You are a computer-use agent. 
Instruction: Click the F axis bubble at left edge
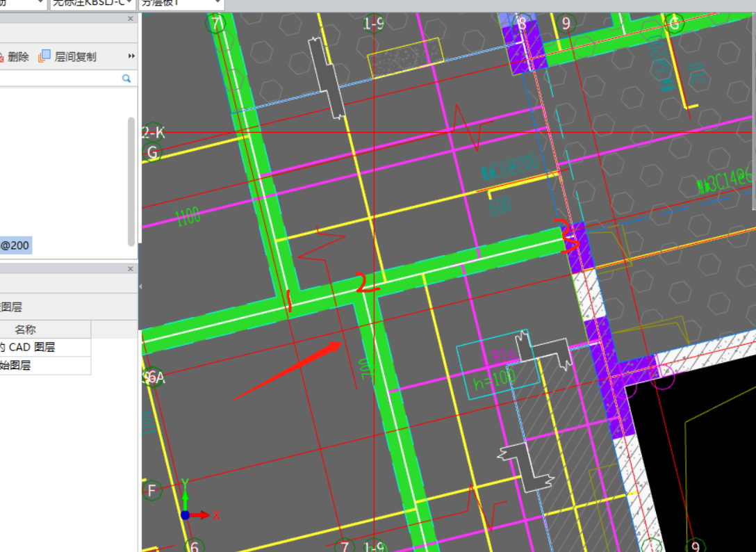pyautogui.click(x=152, y=490)
